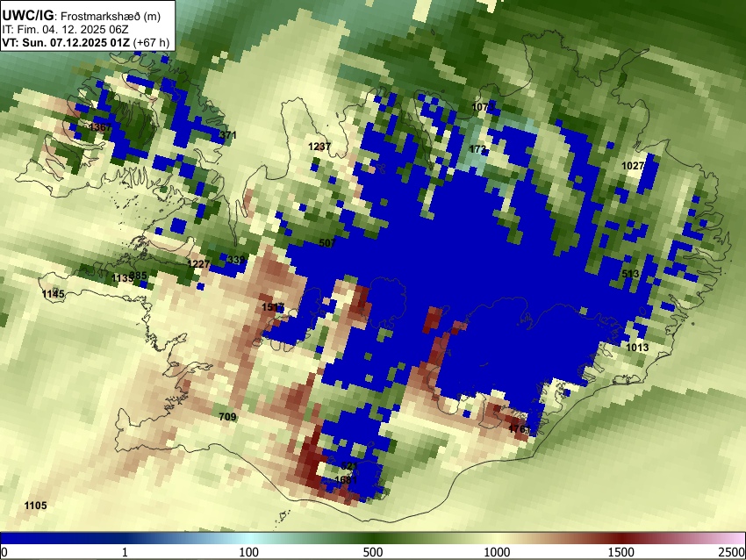Click the map value label '1145'
The image size is (746, 560).
(x=53, y=295)
